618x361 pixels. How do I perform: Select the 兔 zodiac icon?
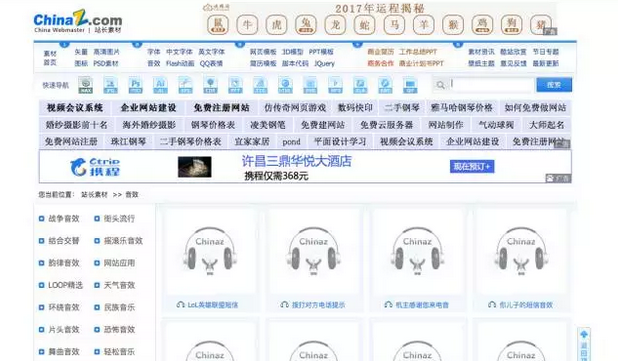point(306,25)
